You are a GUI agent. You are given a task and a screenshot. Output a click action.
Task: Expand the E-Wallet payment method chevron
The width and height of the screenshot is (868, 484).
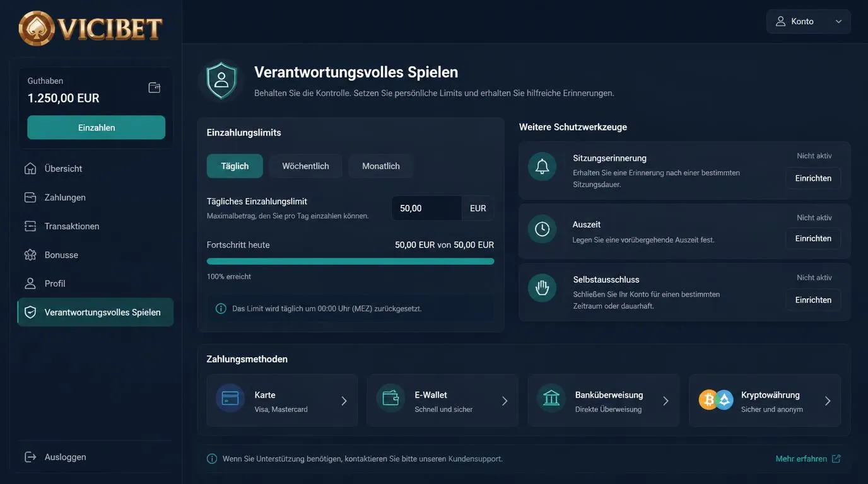click(x=505, y=401)
